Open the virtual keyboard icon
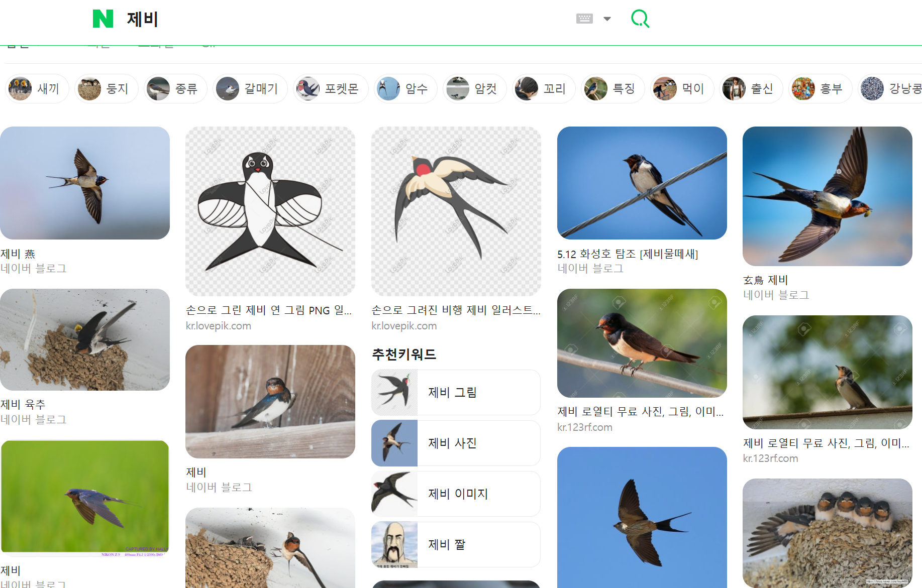 pos(584,19)
